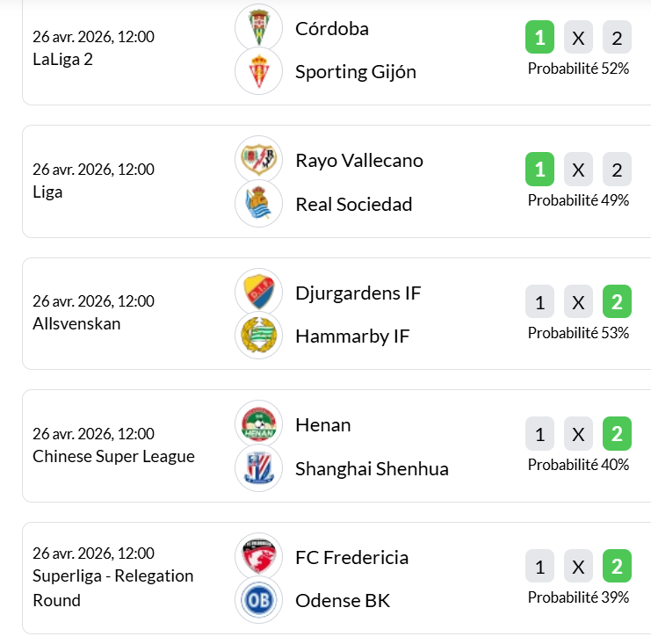
Task: Select away win 2 for Djurgardens match
Action: pyautogui.click(x=617, y=301)
